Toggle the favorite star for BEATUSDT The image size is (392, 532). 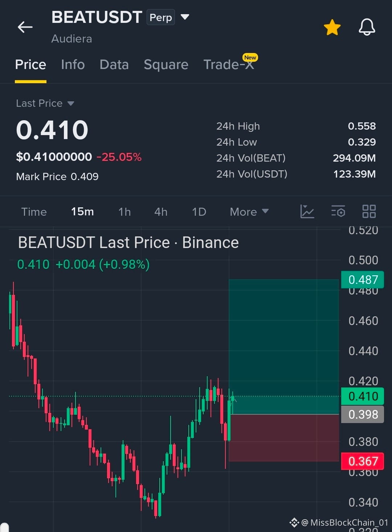[332, 28]
